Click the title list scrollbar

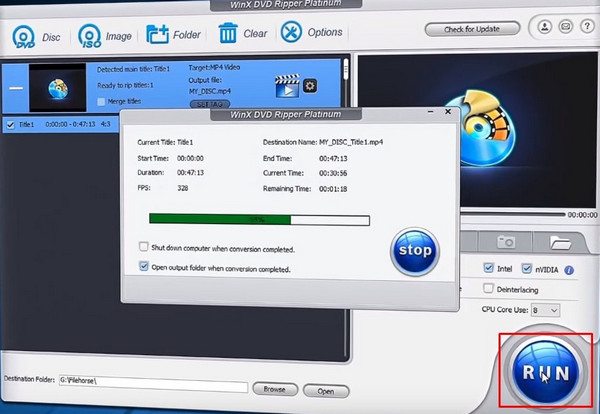346,69
